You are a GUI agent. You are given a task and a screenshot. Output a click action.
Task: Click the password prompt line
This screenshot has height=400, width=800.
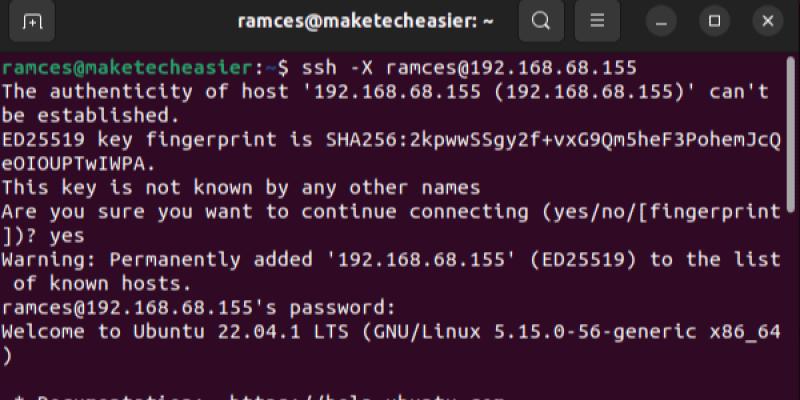coord(200,307)
